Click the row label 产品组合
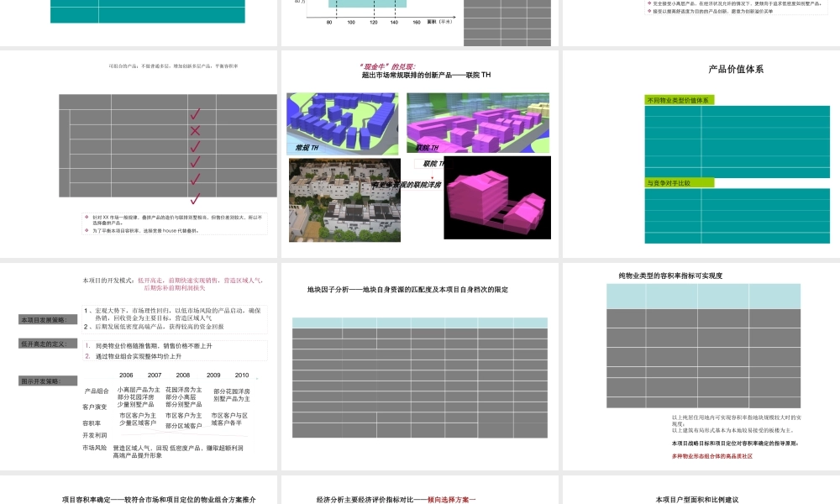 coord(97,391)
